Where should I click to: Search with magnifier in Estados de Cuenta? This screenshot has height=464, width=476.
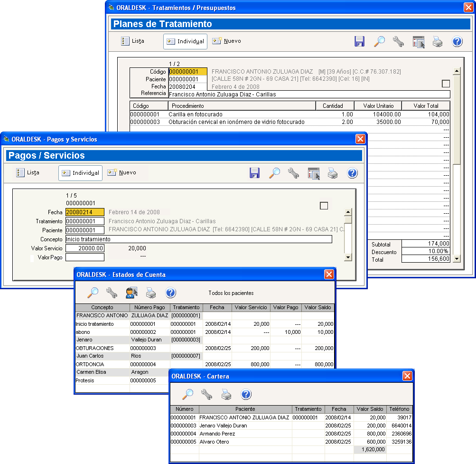pos(93,293)
